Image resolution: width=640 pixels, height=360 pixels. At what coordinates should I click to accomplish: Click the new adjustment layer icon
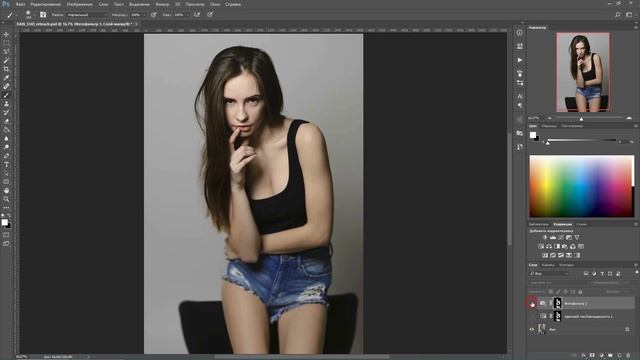point(601,356)
